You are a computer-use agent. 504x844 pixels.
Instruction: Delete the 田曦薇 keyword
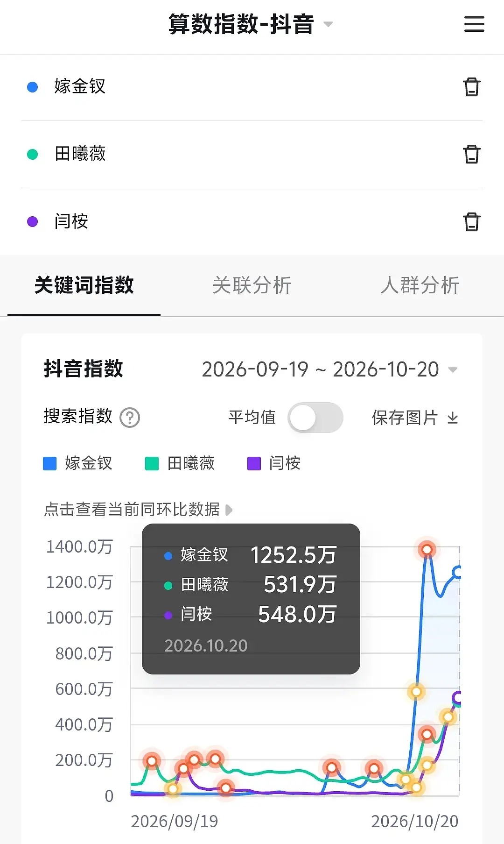coord(471,154)
